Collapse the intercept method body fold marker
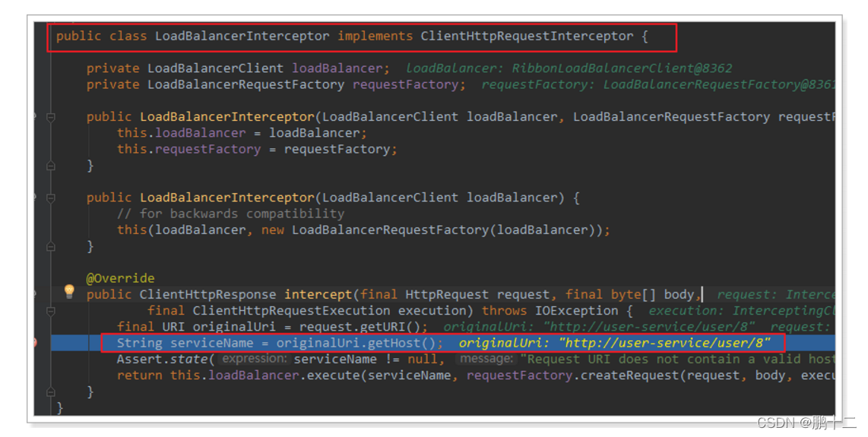This screenshot has height=437, width=868. click(50, 312)
